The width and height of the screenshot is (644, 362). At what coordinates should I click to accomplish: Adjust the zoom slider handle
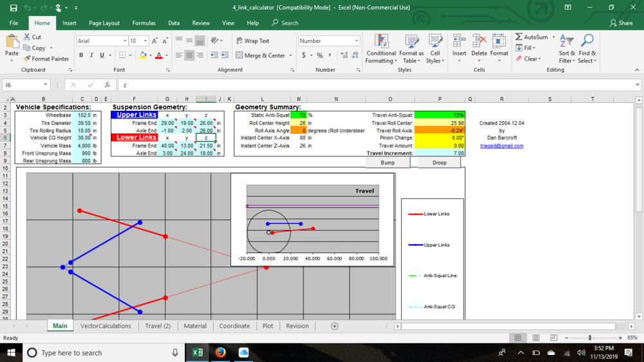590,338
